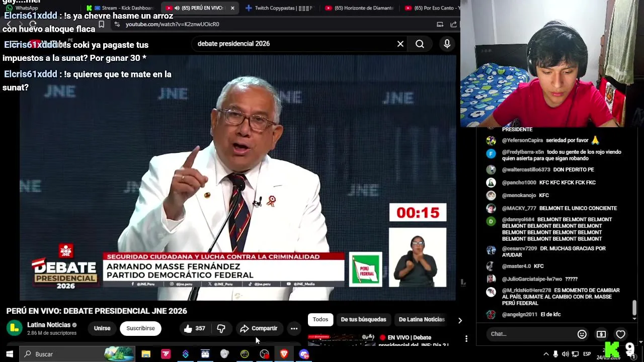The width and height of the screenshot is (644, 362).
Task: Switch the ESP input language indicator
Action: 587,354
